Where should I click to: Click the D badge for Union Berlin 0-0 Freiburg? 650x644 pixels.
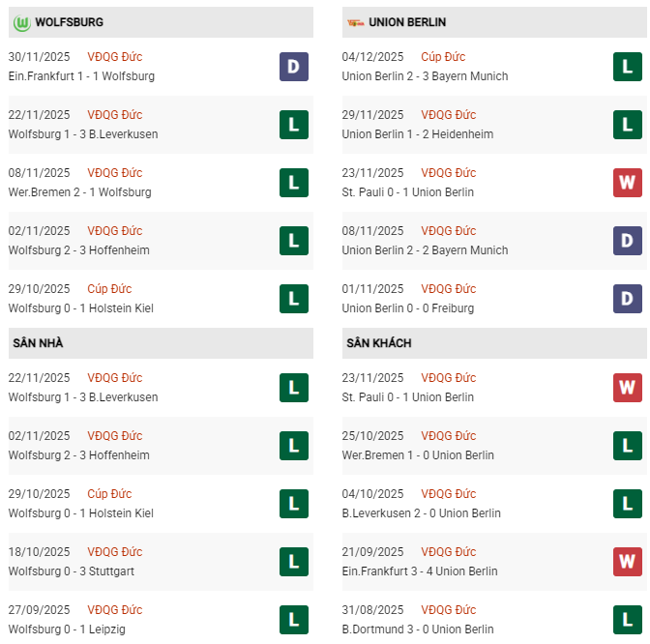(x=628, y=299)
